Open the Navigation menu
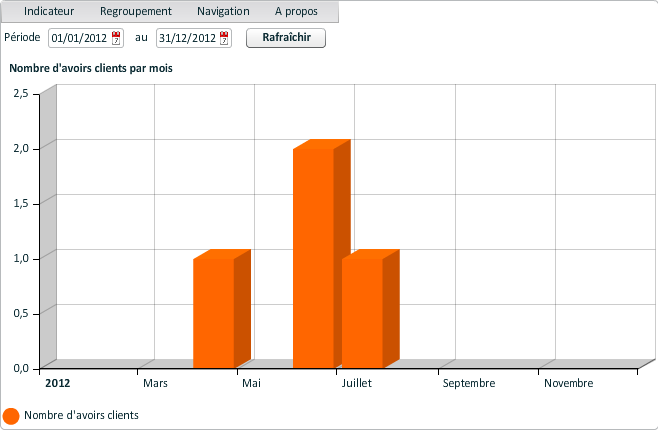This screenshot has height=430, width=658. click(223, 11)
